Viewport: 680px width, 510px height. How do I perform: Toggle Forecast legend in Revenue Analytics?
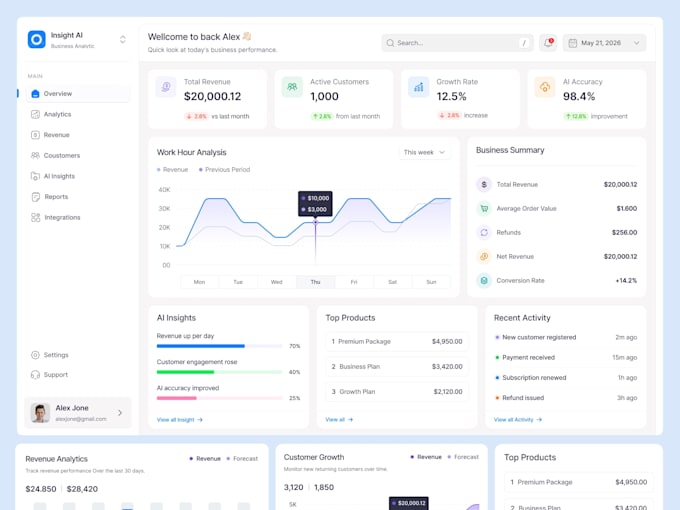point(242,458)
